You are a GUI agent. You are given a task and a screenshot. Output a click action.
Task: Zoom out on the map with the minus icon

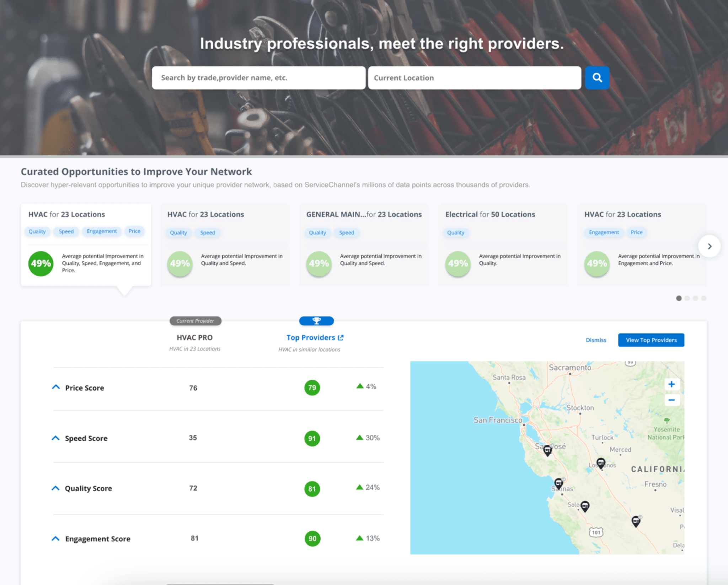(x=671, y=400)
